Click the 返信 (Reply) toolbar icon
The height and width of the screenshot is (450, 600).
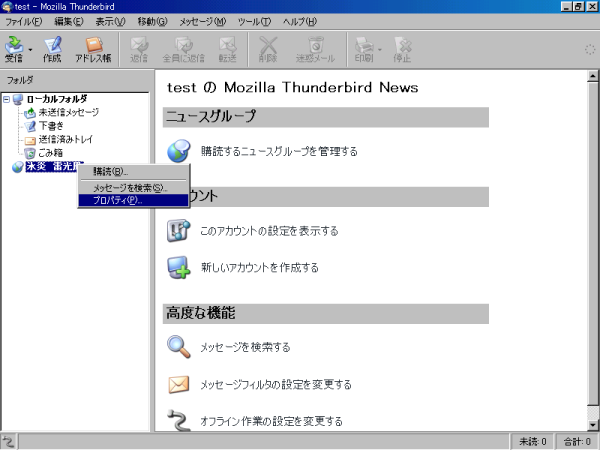(139, 49)
